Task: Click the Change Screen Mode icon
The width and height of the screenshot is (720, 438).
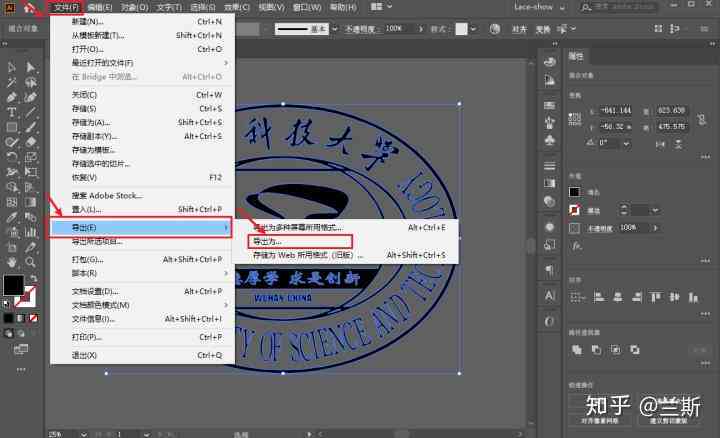Action: point(21,350)
